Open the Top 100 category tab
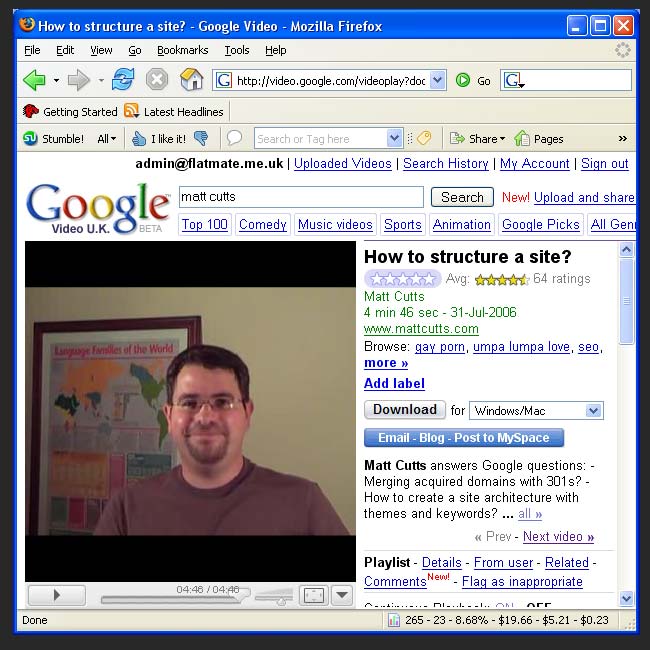 pyautogui.click(x=205, y=224)
